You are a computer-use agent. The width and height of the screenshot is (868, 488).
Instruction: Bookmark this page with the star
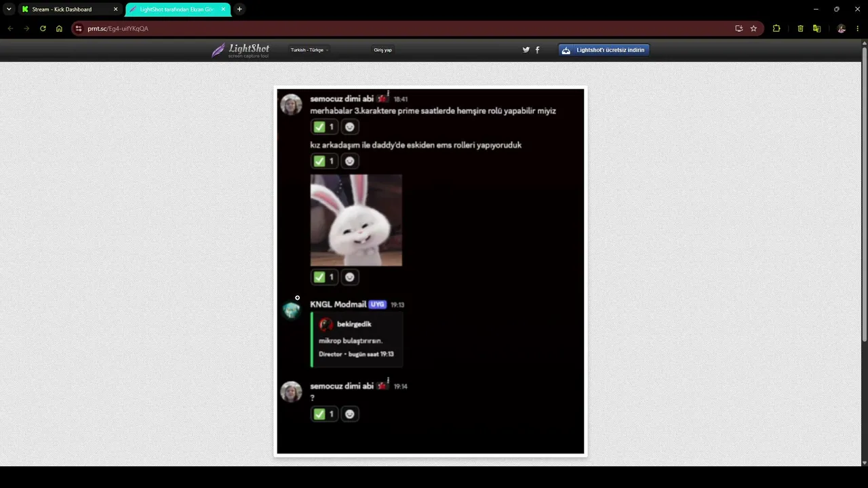pos(753,28)
